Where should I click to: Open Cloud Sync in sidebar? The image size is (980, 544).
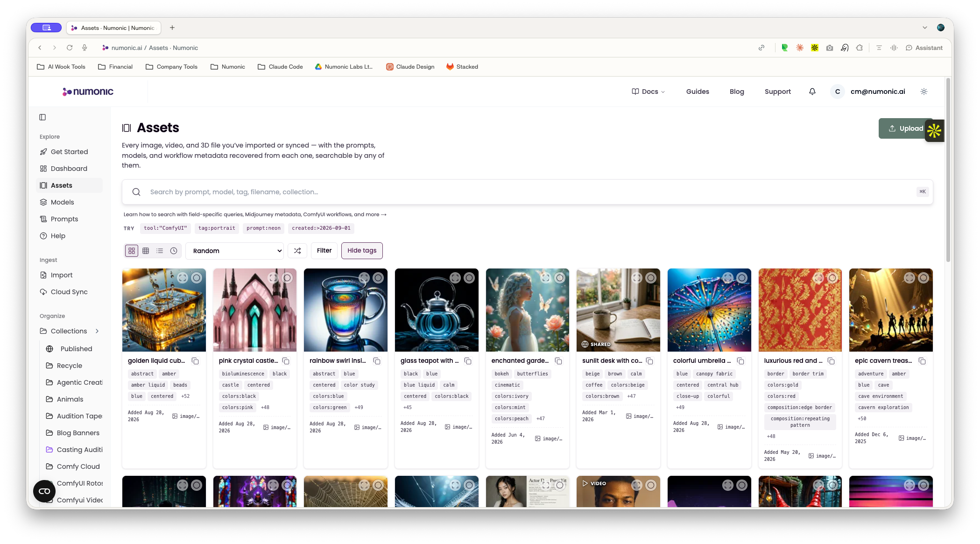pyautogui.click(x=70, y=292)
